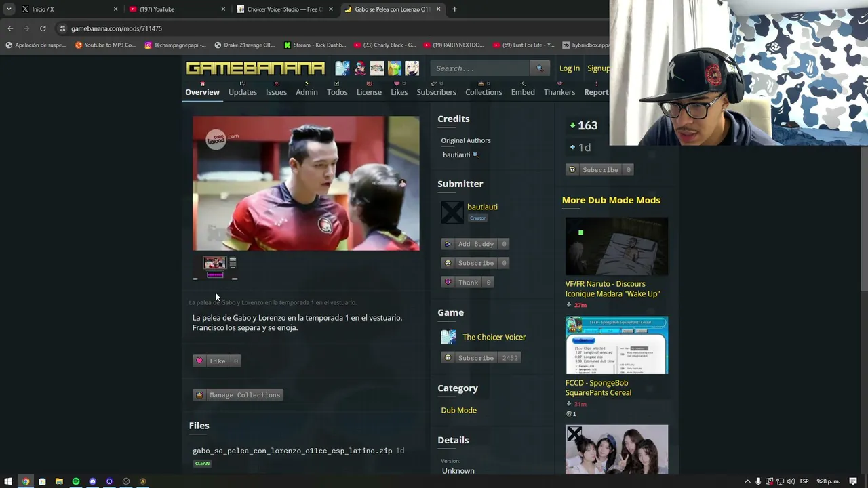This screenshot has height=488, width=868.
Task: Open submitter bautiauti profile name link
Action: coord(482,207)
